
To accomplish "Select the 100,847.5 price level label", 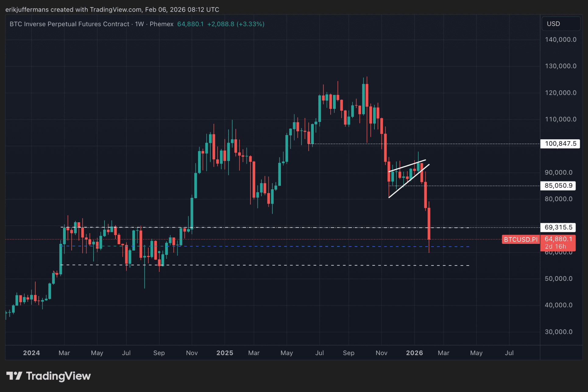I will tap(560, 144).
